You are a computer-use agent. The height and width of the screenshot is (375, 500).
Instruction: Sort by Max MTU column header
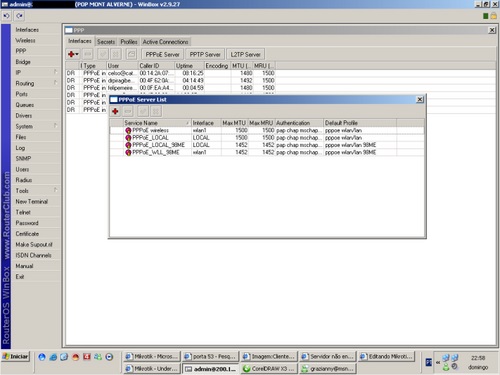pyautogui.click(x=234, y=123)
